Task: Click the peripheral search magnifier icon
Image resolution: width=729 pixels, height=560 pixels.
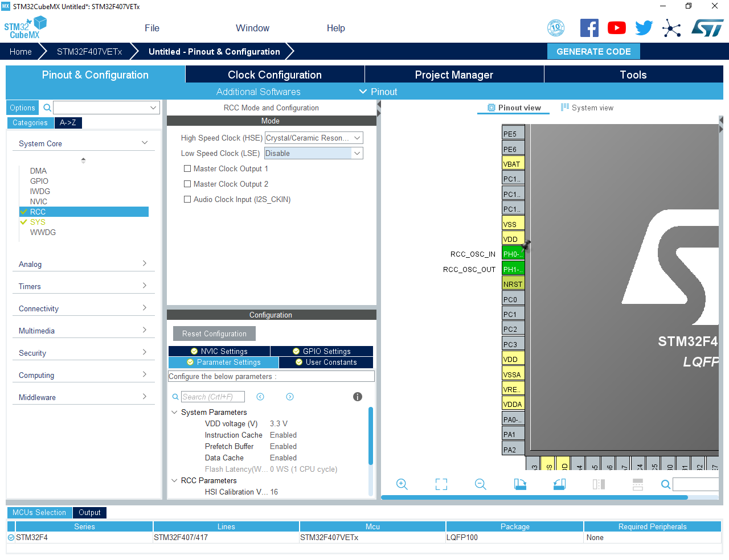Action: [x=48, y=108]
